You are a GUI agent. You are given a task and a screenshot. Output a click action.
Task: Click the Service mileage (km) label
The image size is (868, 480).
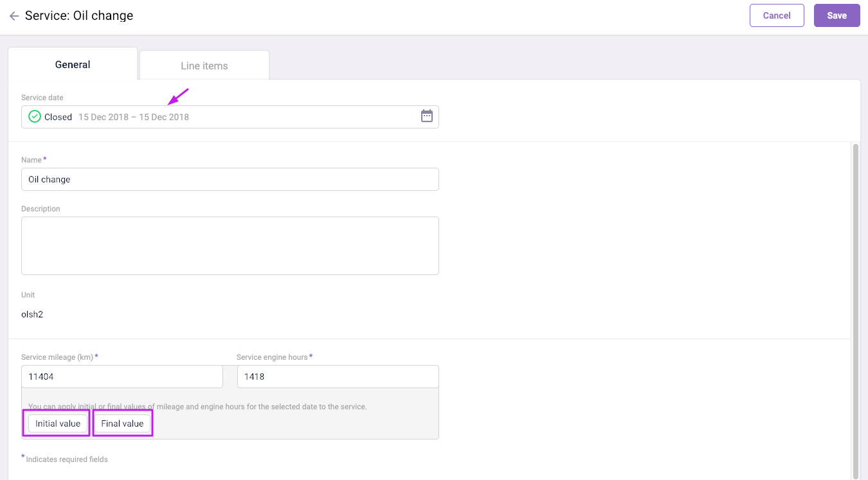tap(57, 357)
